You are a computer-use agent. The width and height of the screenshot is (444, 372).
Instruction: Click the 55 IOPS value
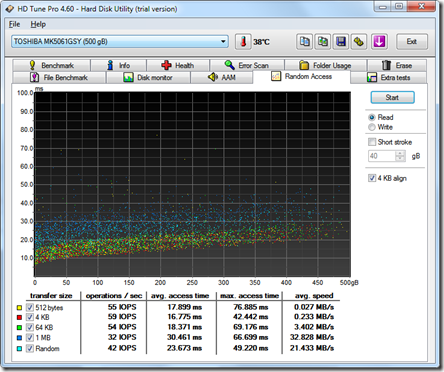(122, 307)
